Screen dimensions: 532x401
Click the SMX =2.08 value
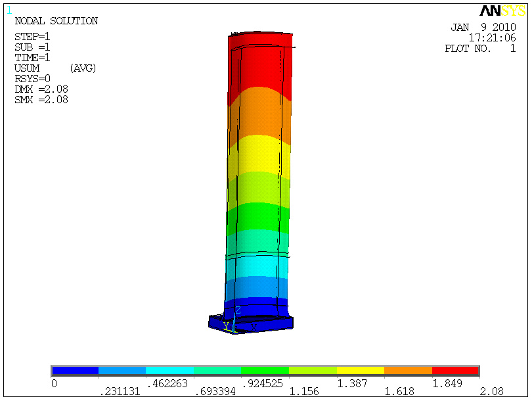(x=41, y=99)
